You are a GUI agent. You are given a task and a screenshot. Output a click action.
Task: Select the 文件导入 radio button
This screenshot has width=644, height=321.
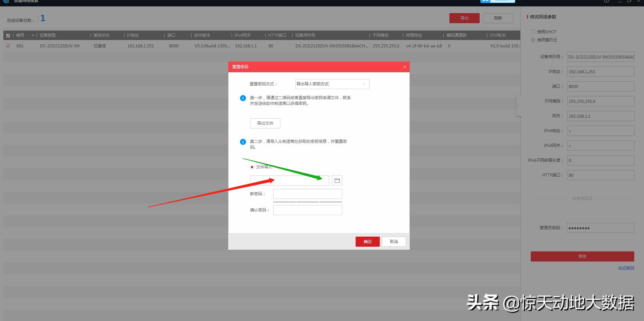(x=251, y=166)
